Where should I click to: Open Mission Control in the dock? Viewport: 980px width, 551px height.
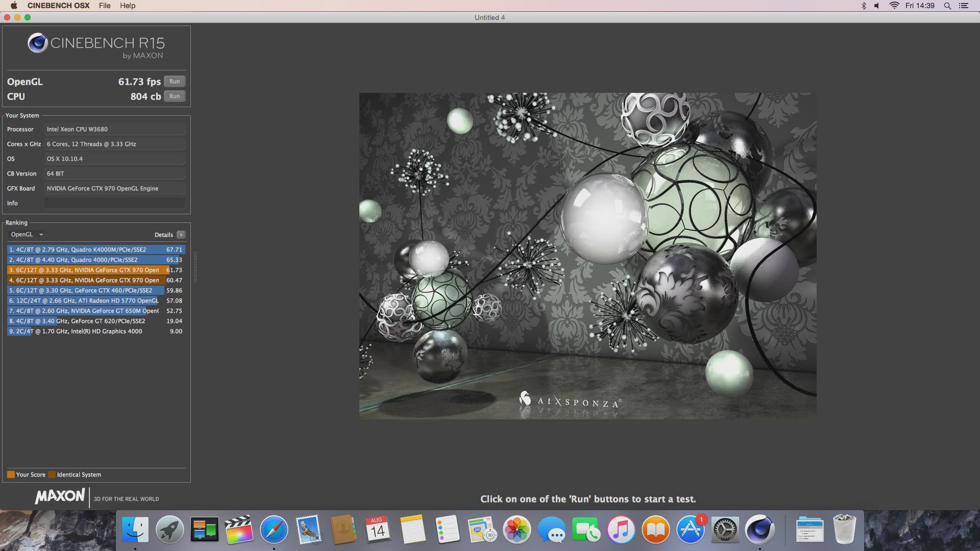point(205,530)
